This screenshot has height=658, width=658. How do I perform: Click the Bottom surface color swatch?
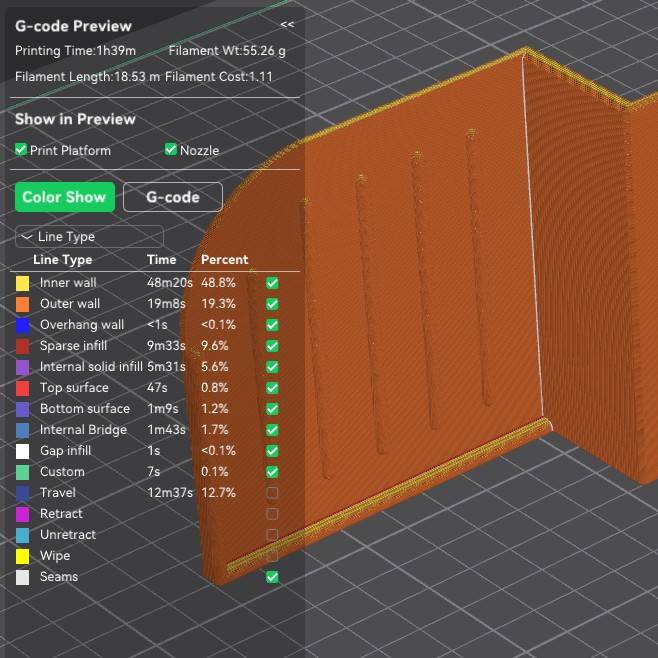pos(23,409)
